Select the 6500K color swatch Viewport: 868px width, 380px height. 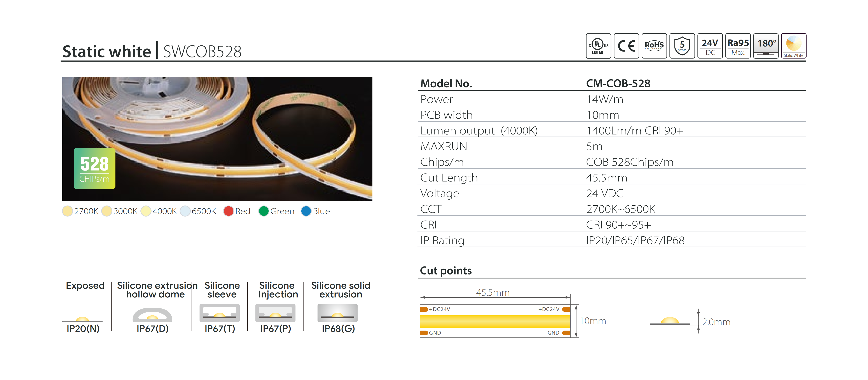point(185,211)
